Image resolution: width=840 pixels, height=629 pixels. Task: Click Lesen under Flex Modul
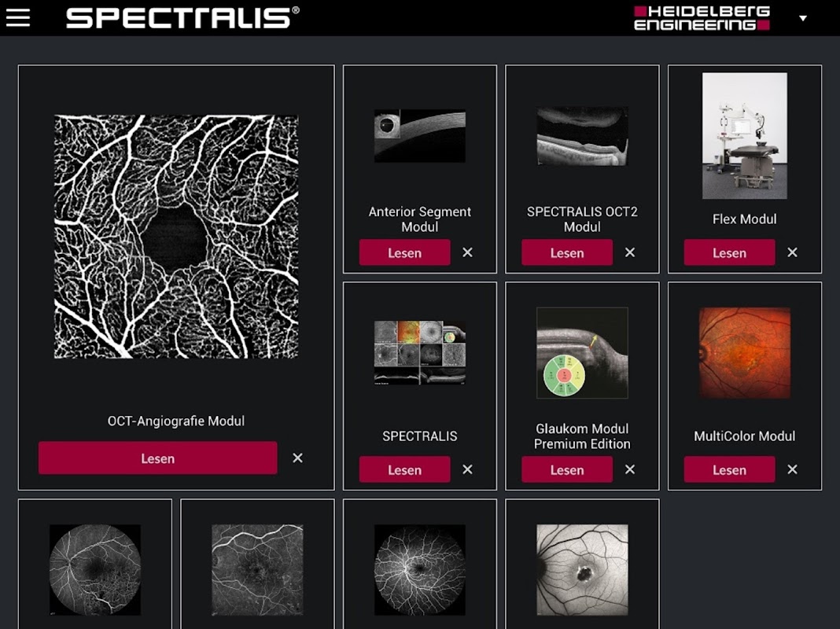pyautogui.click(x=729, y=252)
